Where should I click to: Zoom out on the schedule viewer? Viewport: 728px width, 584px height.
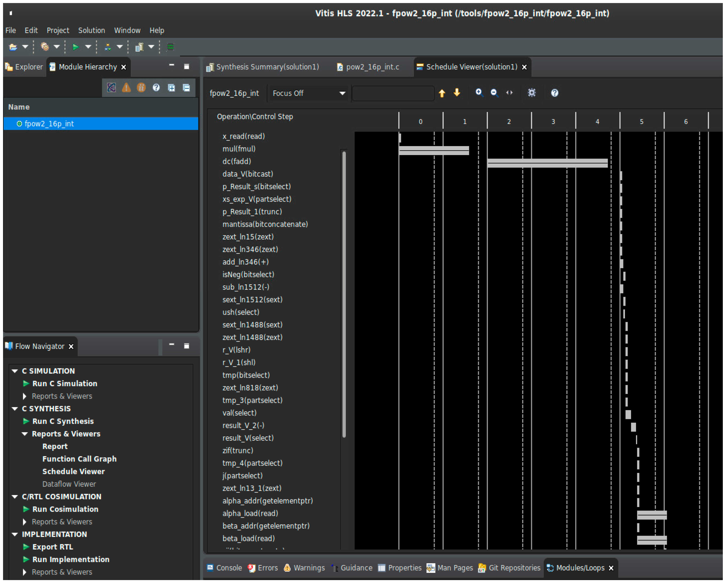click(494, 93)
